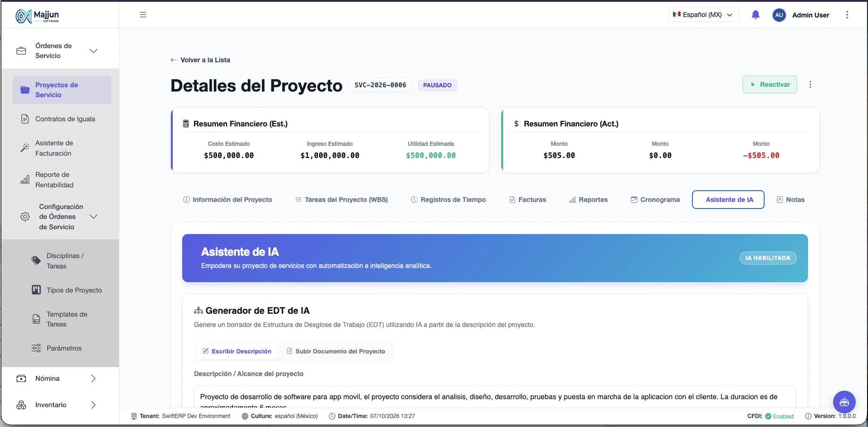868x427 pixels.
Task: Click the Nómina menu item icon
Action: coord(21,378)
